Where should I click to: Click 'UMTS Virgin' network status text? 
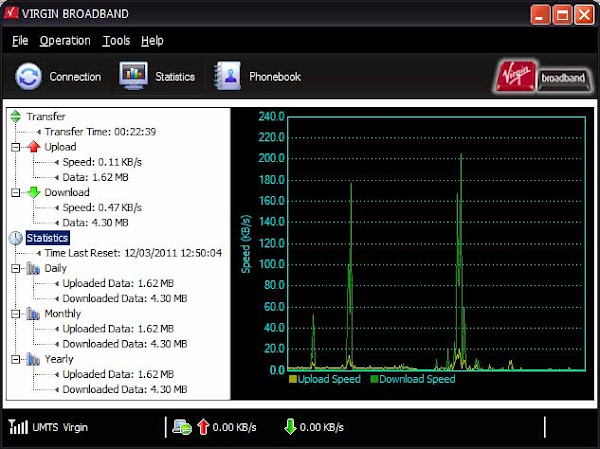pos(60,427)
